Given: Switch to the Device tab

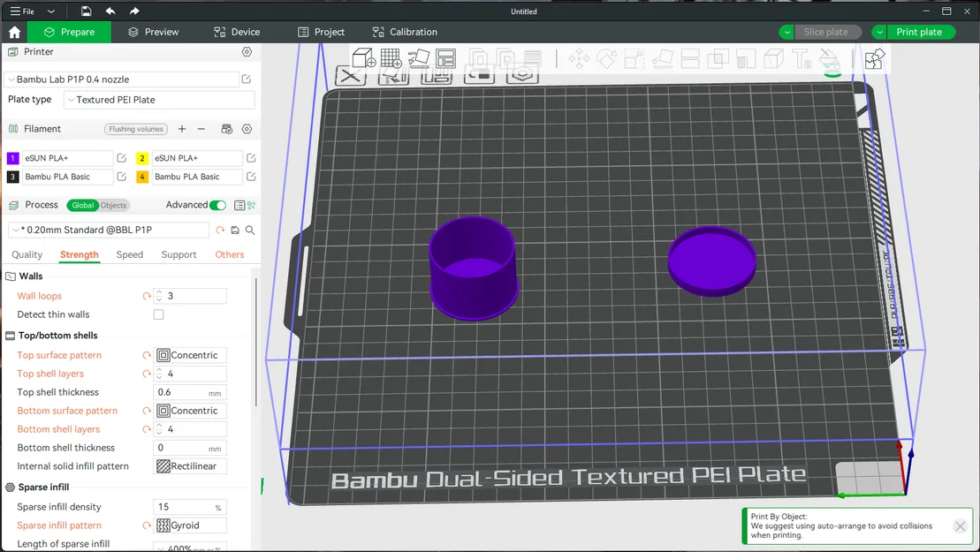Looking at the screenshot, I should coord(237,32).
